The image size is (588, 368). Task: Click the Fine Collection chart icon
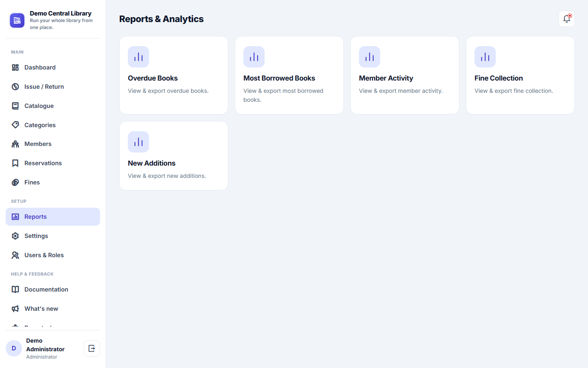485,57
